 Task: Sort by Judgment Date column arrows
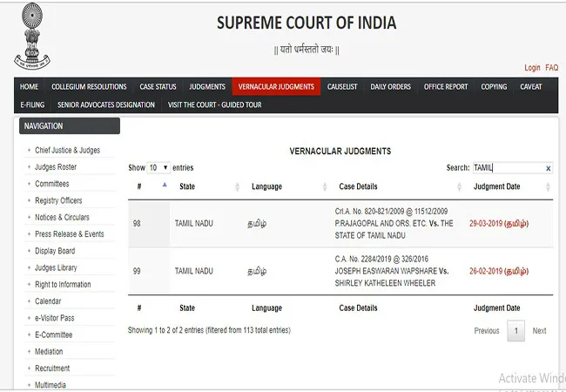pos(548,186)
